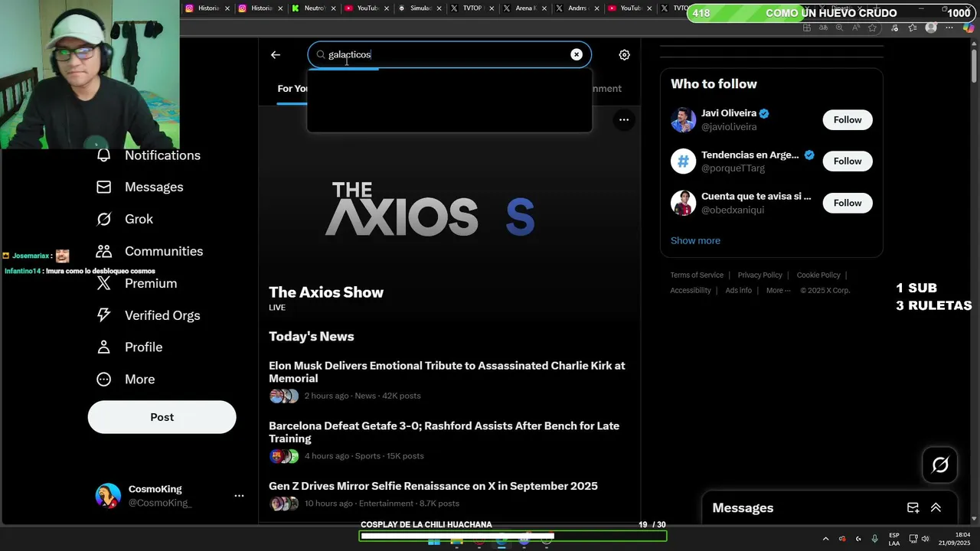
Task: Start a new message from the Messages drawer icon
Action: [x=913, y=508]
